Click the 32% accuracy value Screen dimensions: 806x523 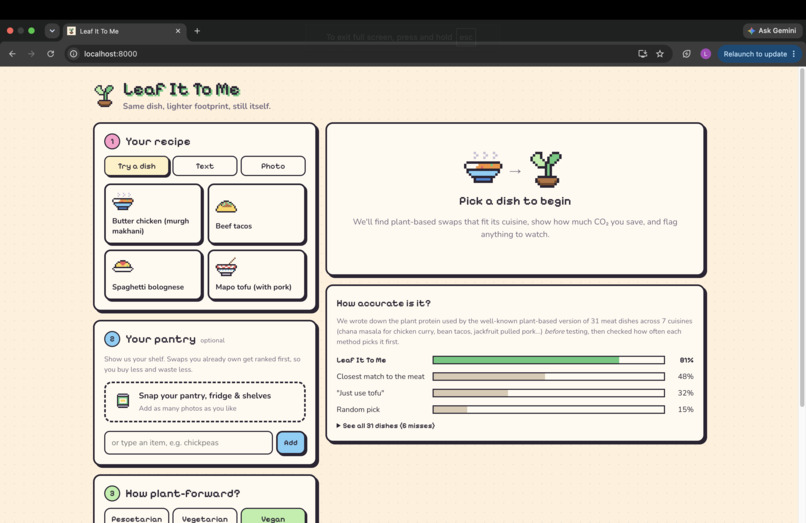(x=686, y=393)
